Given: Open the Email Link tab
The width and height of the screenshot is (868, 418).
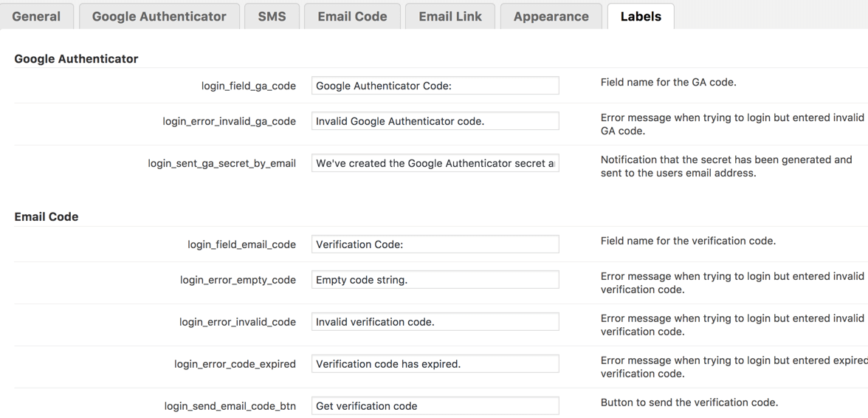Looking at the screenshot, I should [x=450, y=16].
